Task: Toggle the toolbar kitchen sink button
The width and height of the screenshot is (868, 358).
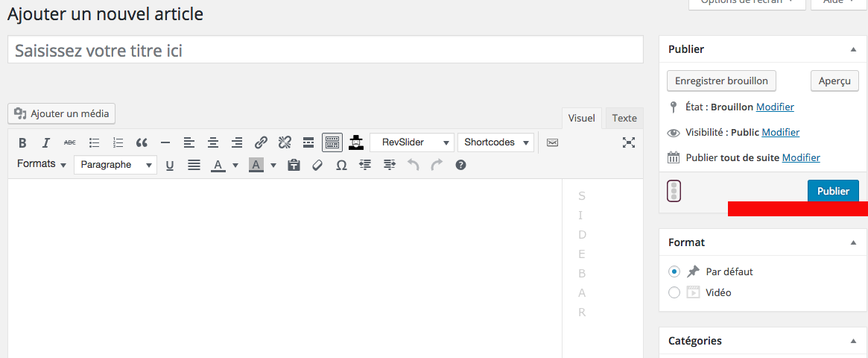Action: pyautogui.click(x=332, y=142)
